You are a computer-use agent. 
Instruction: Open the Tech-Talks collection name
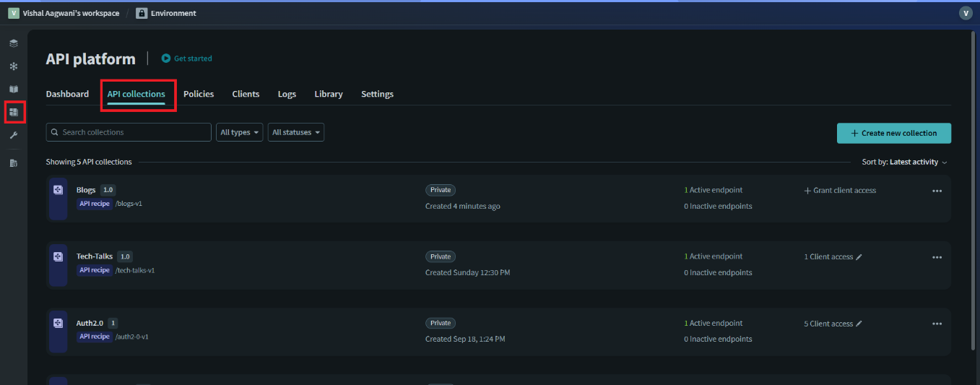pos(95,256)
